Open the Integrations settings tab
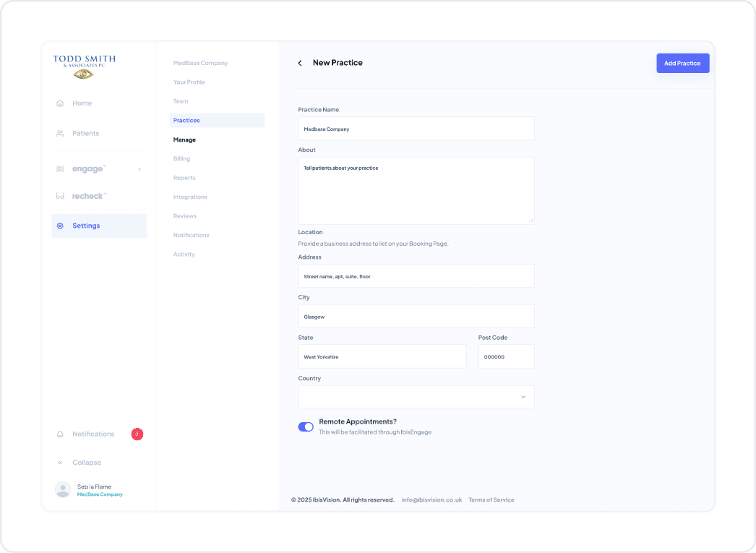This screenshot has width=756, height=553. (x=191, y=197)
